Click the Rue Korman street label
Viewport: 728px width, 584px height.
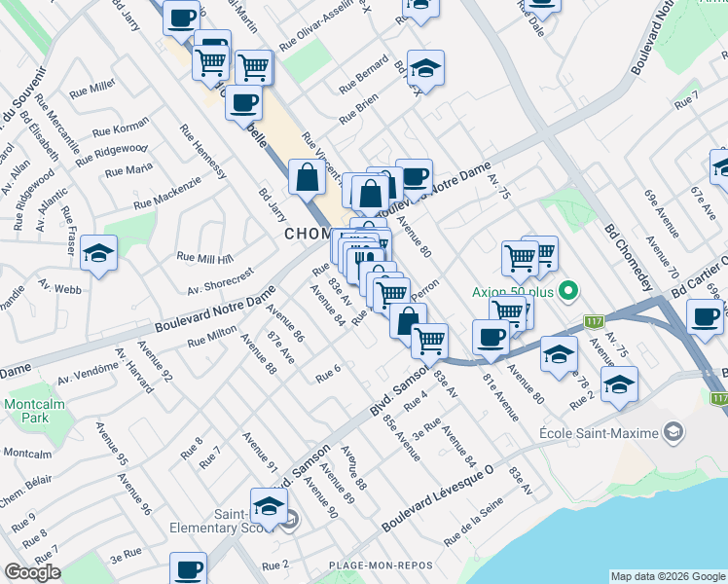tap(121, 127)
